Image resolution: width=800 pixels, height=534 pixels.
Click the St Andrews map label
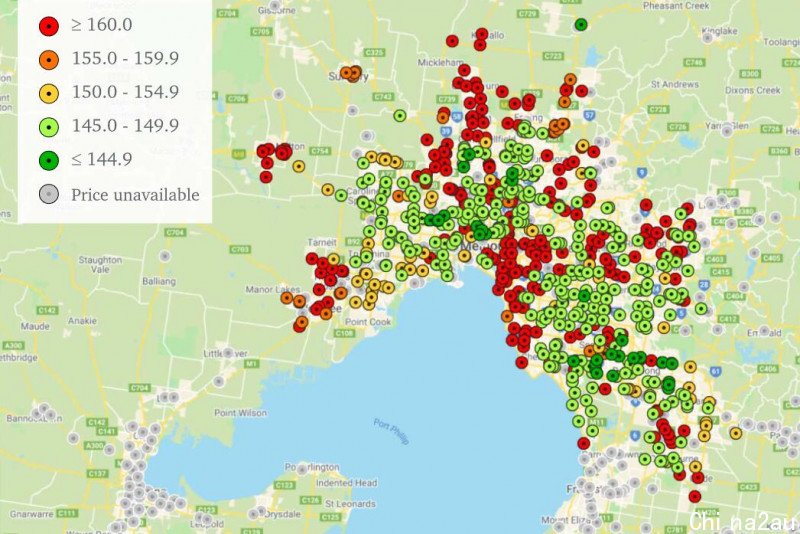674,84
